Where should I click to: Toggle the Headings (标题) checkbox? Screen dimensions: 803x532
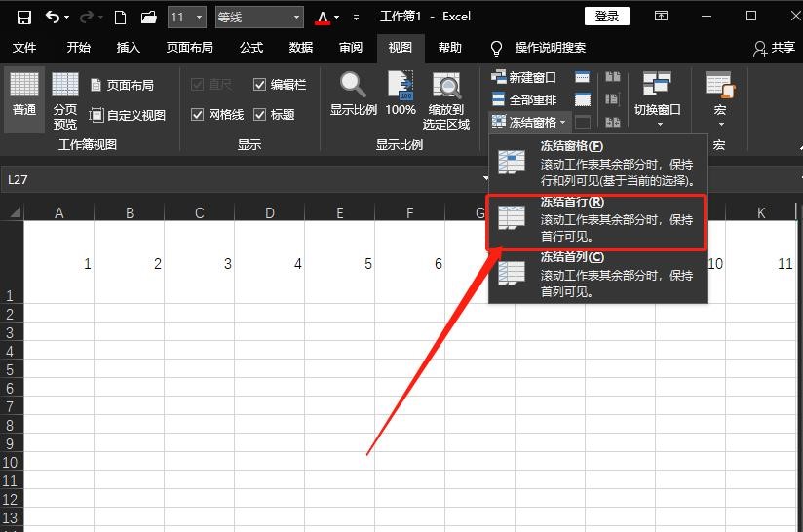point(260,114)
